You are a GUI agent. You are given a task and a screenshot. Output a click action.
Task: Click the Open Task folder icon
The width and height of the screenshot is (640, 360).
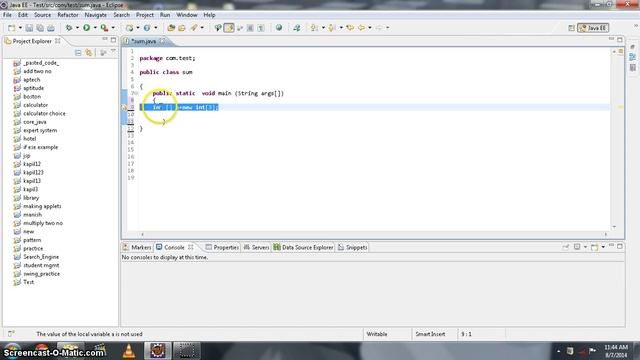(182, 28)
